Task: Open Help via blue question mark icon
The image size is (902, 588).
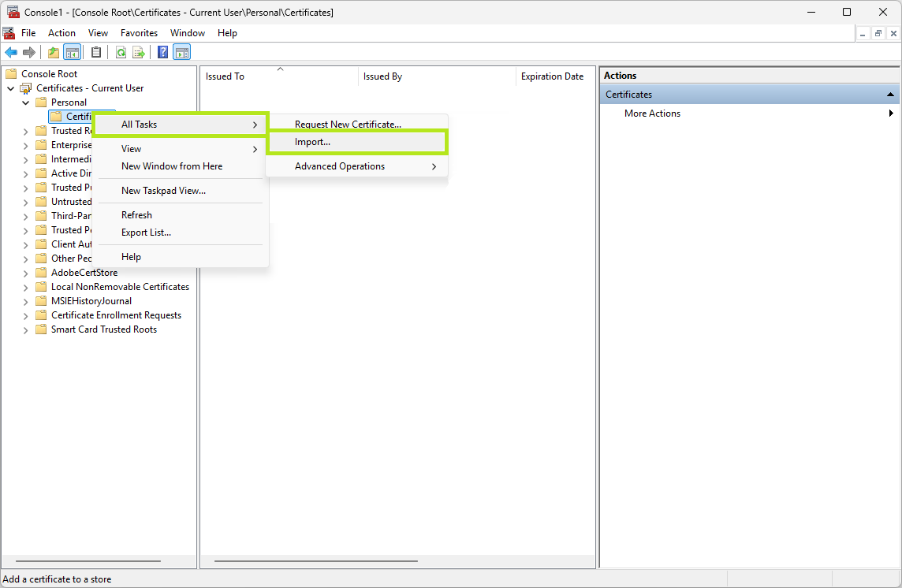Action: tap(162, 52)
